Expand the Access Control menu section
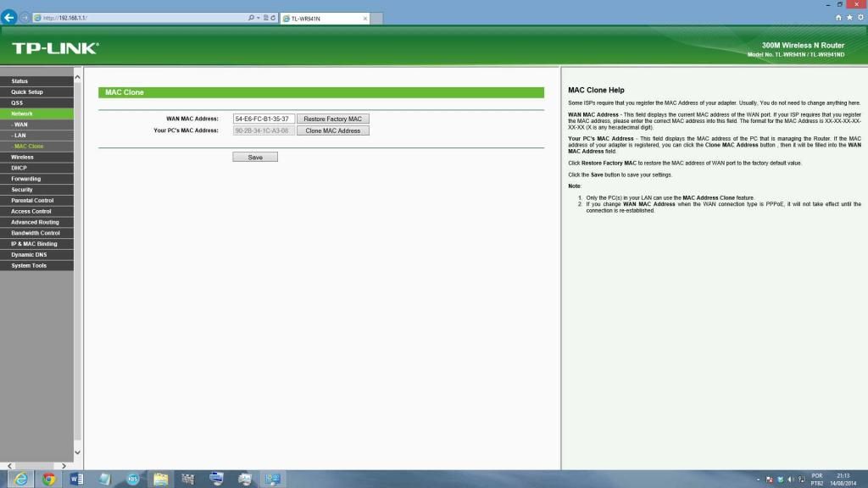This screenshot has height=488, width=868. tap(36, 211)
